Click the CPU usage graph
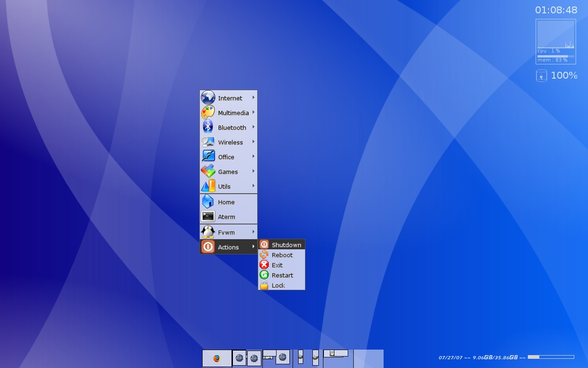 click(x=556, y=34)
